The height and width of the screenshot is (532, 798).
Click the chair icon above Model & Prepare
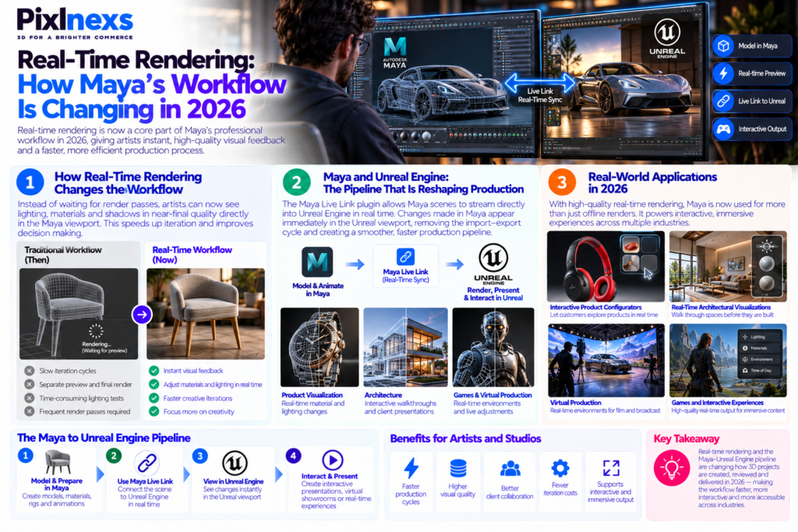(x=57, y=463)
